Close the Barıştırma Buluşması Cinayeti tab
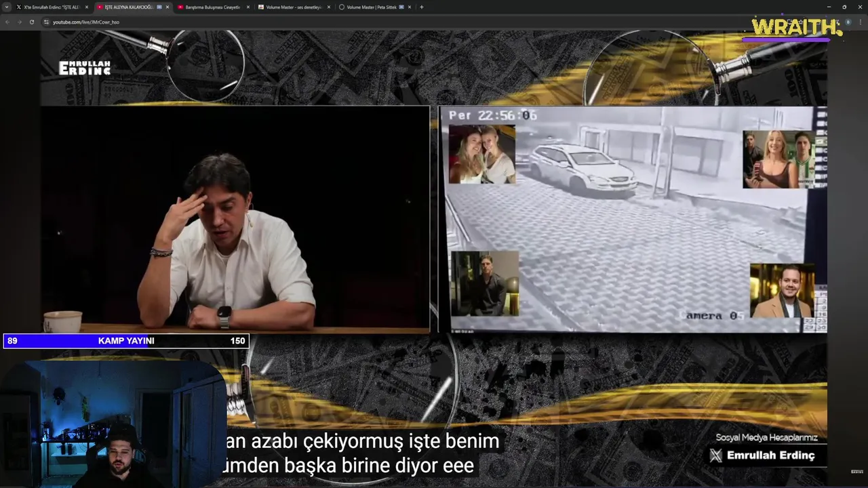Viewport: 868px width, 488px height. point(248,7)
